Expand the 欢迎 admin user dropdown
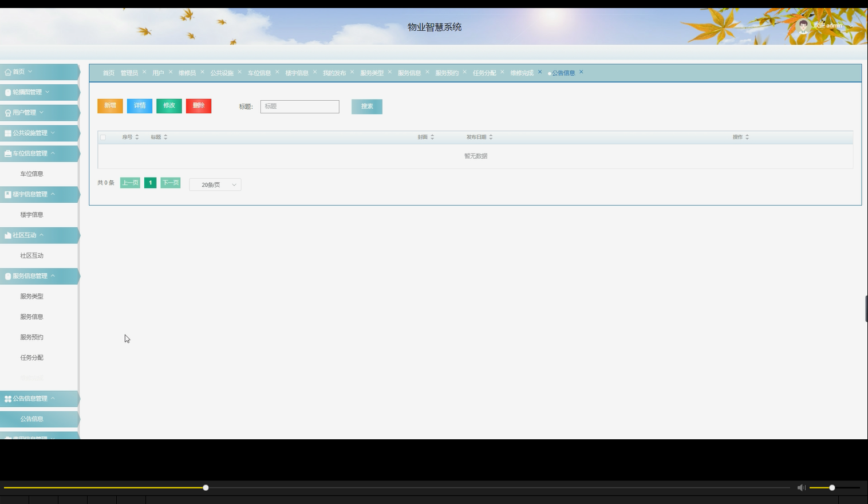This screenshot has width=868, height=504. (x=827, y=26)
